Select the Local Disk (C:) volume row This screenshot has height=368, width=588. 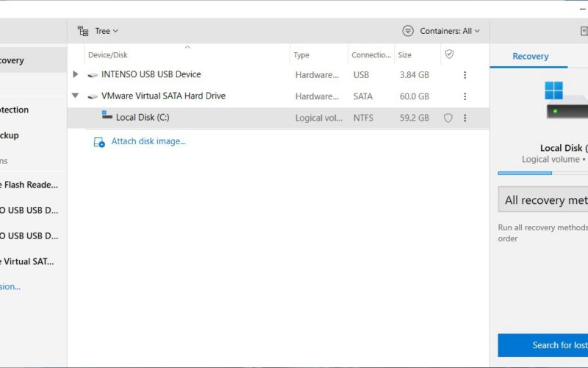click(279, 118)
